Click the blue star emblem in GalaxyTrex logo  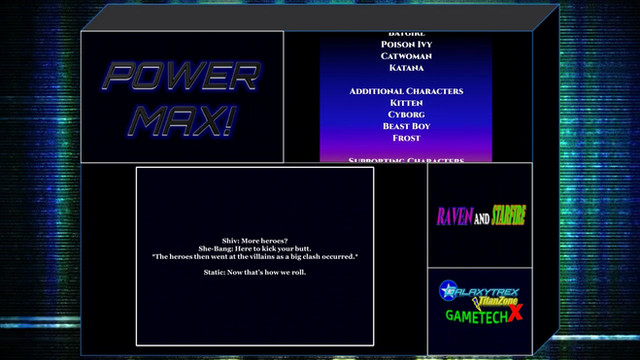[x=448, y=290]
